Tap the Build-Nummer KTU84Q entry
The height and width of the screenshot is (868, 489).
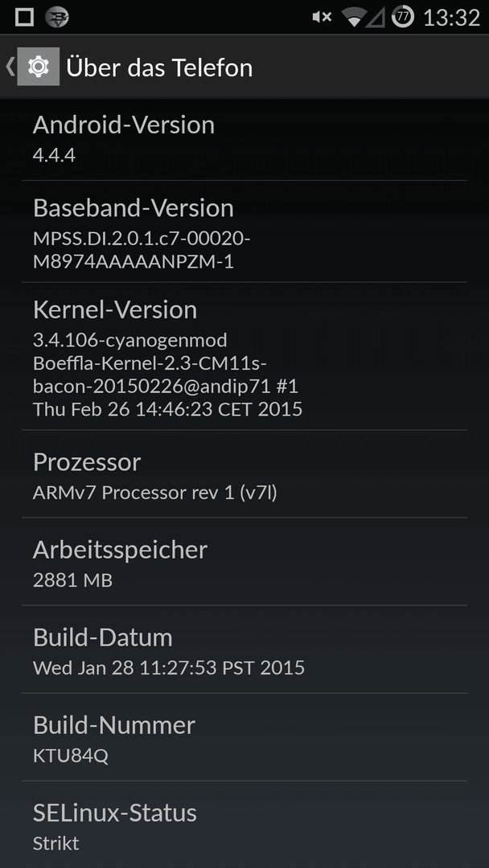coord(244,737)
